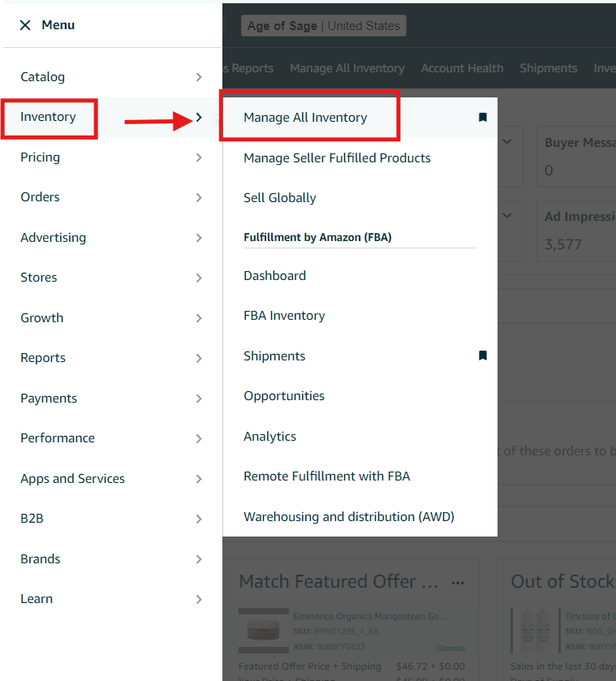This screenshot has width=616, height=681.
Task: Open Manage Seller Fulfilled Products
Action: click(337, 158)
